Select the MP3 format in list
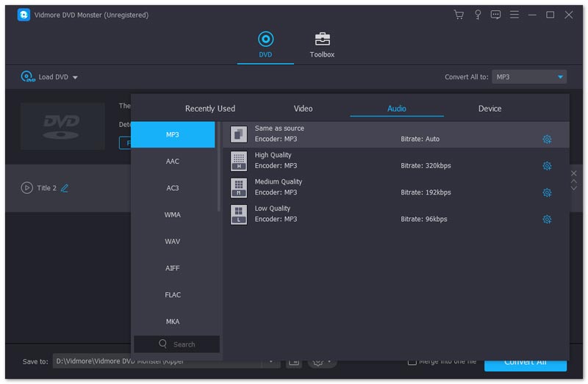The width and height of the screenshot is (588, 384). point(173,134)
